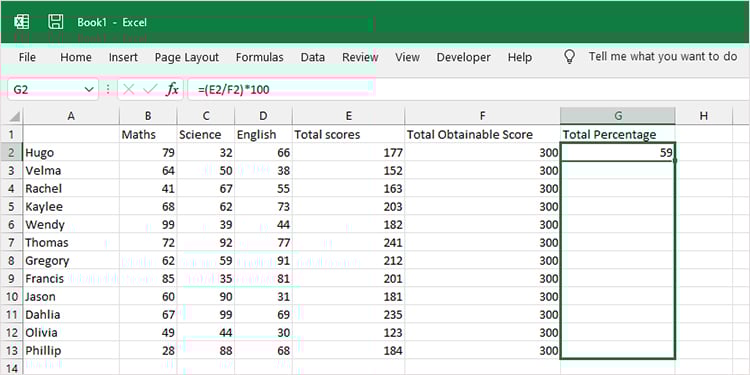The height and width of the screenshot is (375, 750).
Task: Click Thomas's total score 241
Action: click(x=349, y=243)
